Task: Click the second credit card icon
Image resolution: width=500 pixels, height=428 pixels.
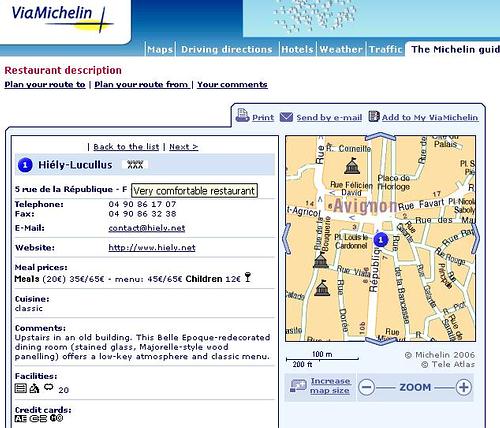Action: (38, 419)
